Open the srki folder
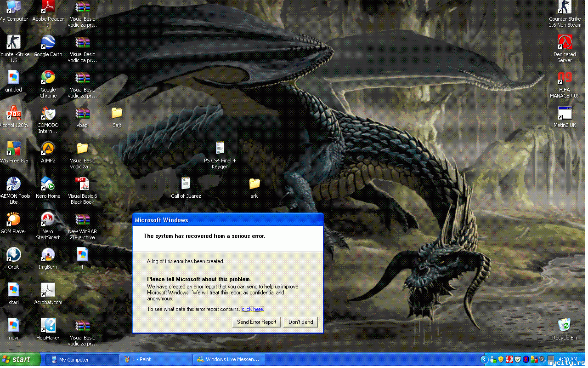 click(255, 188)
